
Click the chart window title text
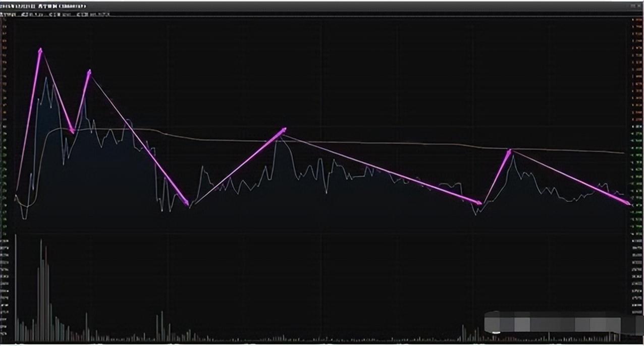click(x=43, y=6)
